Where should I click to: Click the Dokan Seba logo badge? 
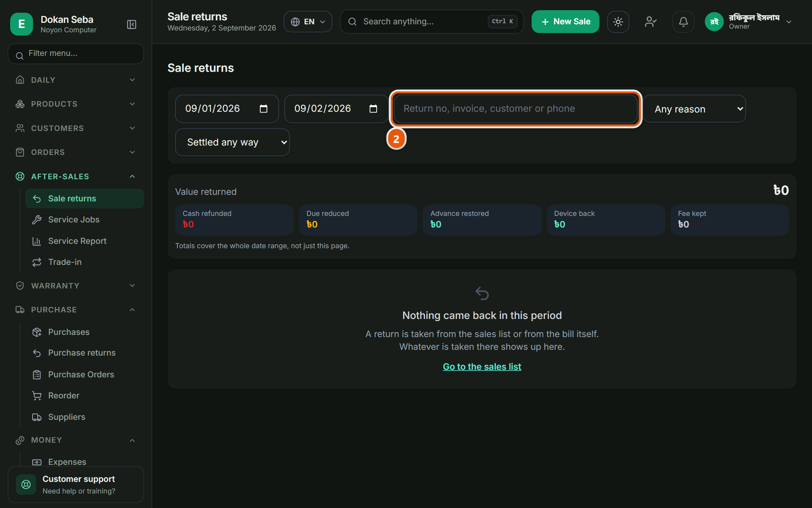[21, 24]
